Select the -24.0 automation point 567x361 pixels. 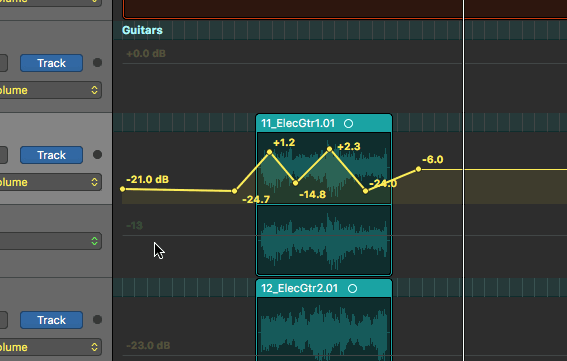(365, 191)
